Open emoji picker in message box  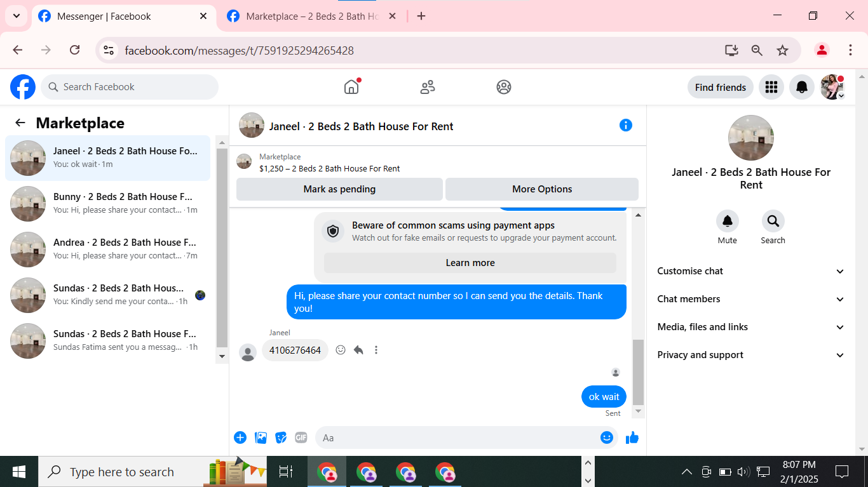(x=607, y=437)
